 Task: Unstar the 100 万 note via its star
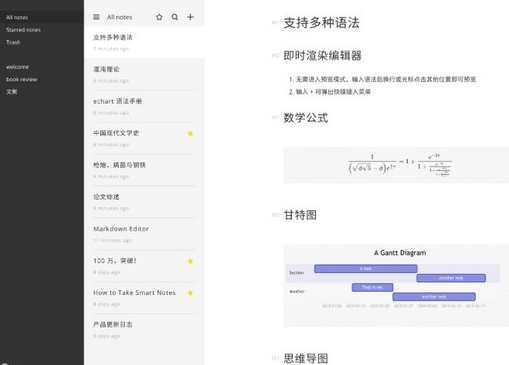click(190, 261)
